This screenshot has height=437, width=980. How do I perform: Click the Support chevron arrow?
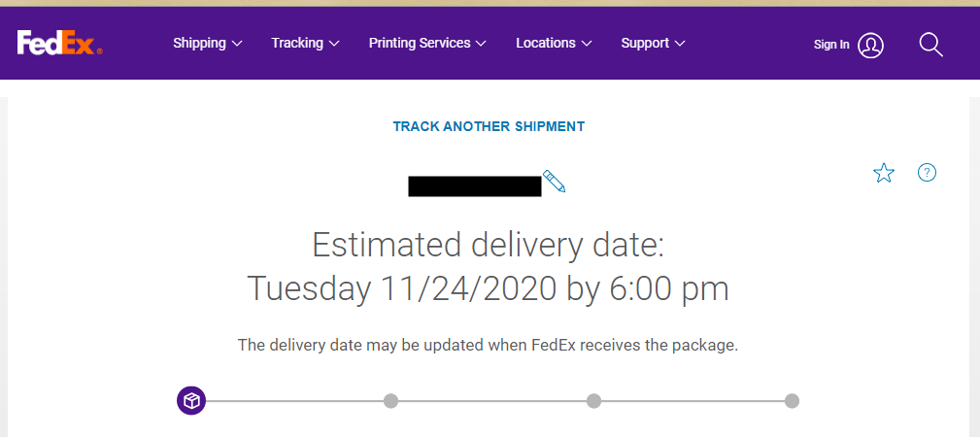[x=680, y=44]
